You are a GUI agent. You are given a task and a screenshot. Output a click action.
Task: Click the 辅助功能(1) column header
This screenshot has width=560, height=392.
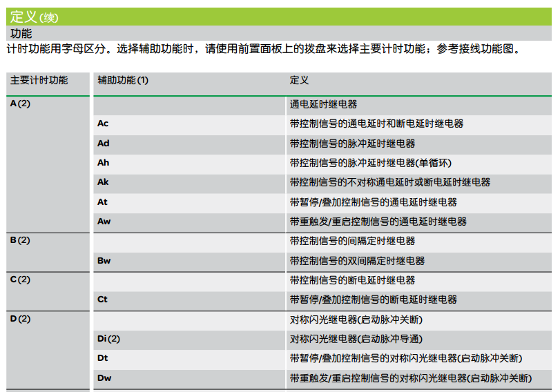[122, 80]
